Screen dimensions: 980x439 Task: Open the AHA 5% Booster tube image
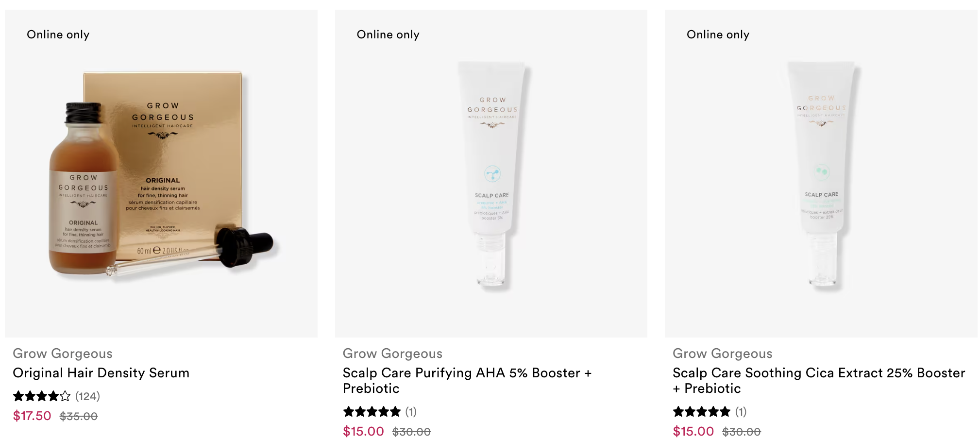491,173
